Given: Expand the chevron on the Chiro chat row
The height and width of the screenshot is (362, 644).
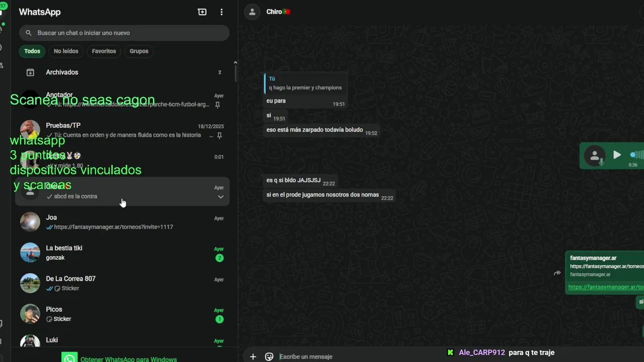Looking at the screenshot, I should 220,197.
